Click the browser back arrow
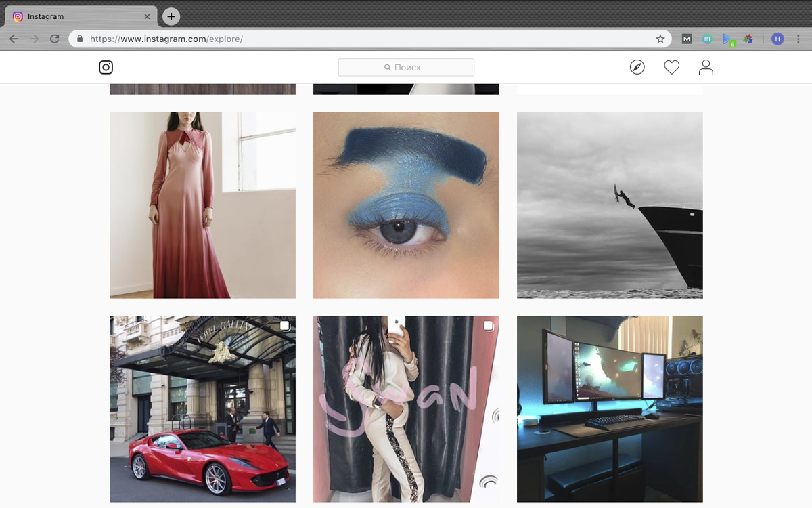 [x=14, y=39]
